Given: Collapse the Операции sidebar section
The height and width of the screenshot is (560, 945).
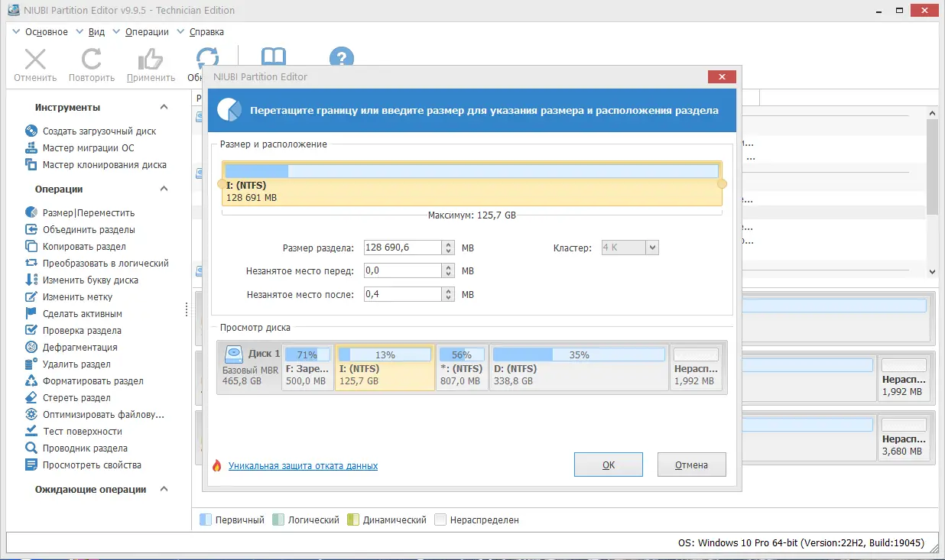Looking at the screenshot, I should (x=164, y=189).
